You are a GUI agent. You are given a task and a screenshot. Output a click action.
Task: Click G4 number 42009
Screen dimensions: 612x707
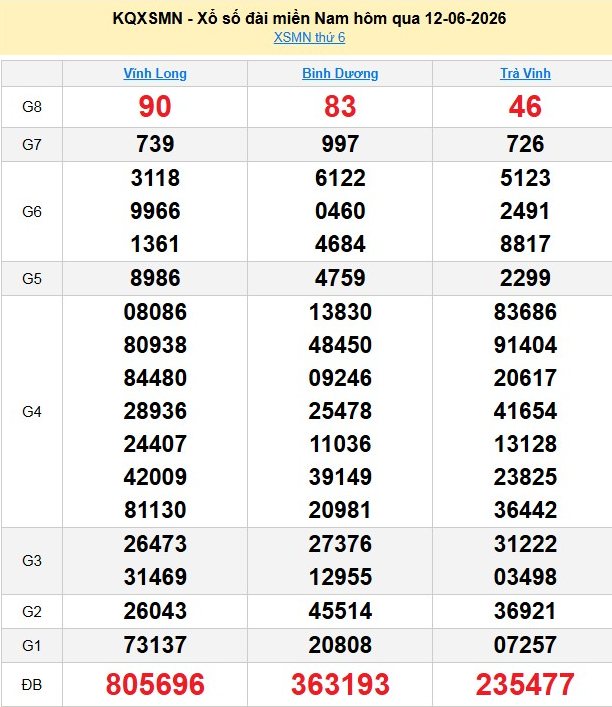[x=155, y=477]
